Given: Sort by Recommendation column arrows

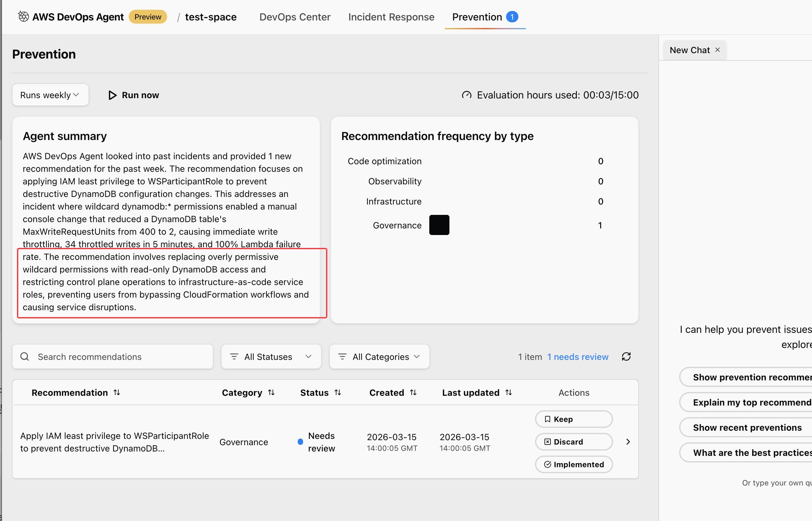Looking at the screenshot, I should point(117,392).
